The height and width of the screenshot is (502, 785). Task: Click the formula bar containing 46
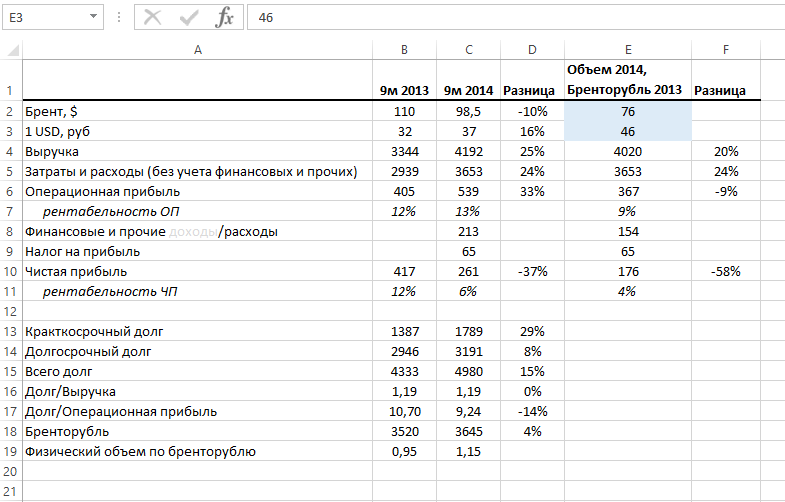tap(516, 18)
